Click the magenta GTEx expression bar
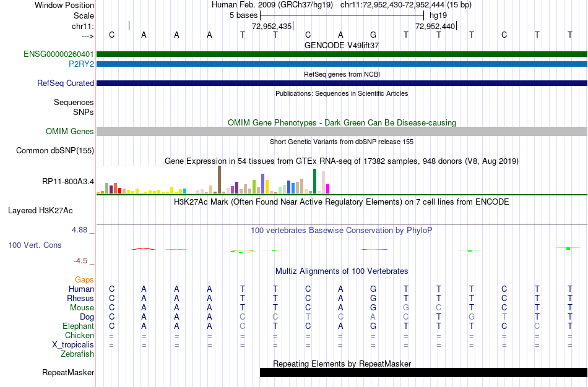Screen dimensions: 588x387 328,189
